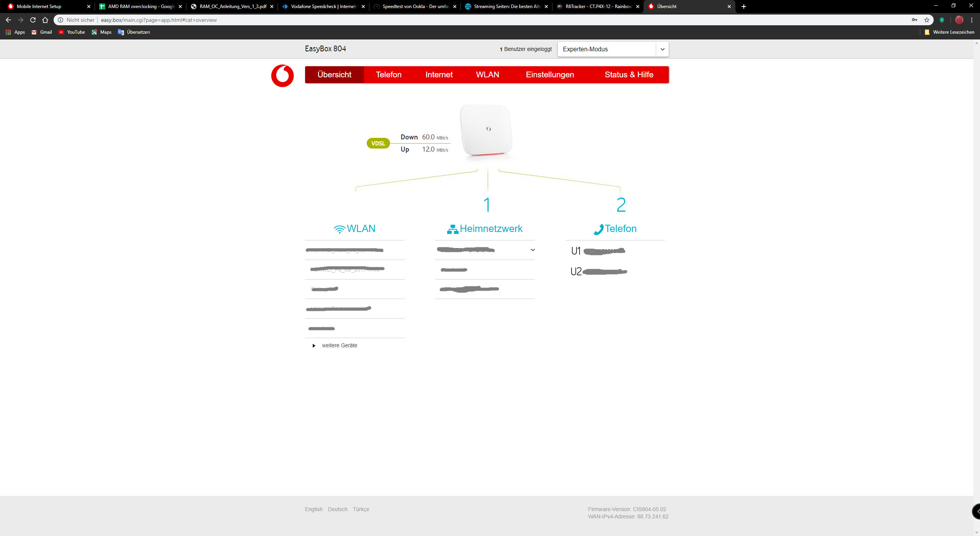Click the saved passwords key icon

[x=914, y=20]
